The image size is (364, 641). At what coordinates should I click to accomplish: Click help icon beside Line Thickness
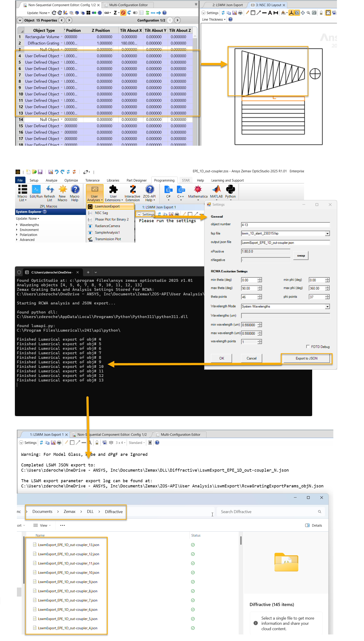point(231,19)
